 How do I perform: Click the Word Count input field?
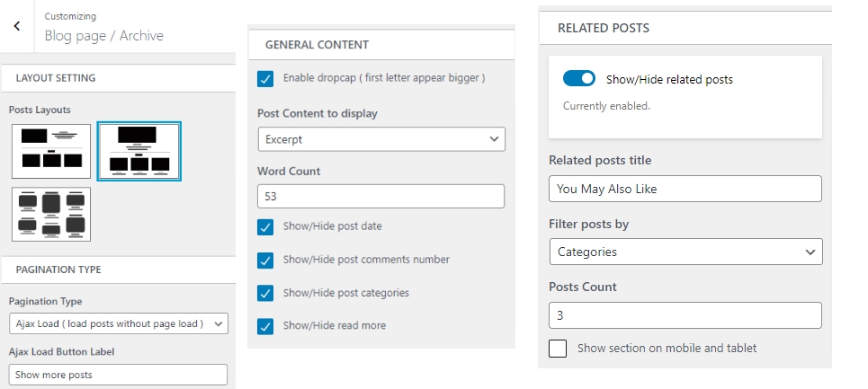click(x=381, y=197)
